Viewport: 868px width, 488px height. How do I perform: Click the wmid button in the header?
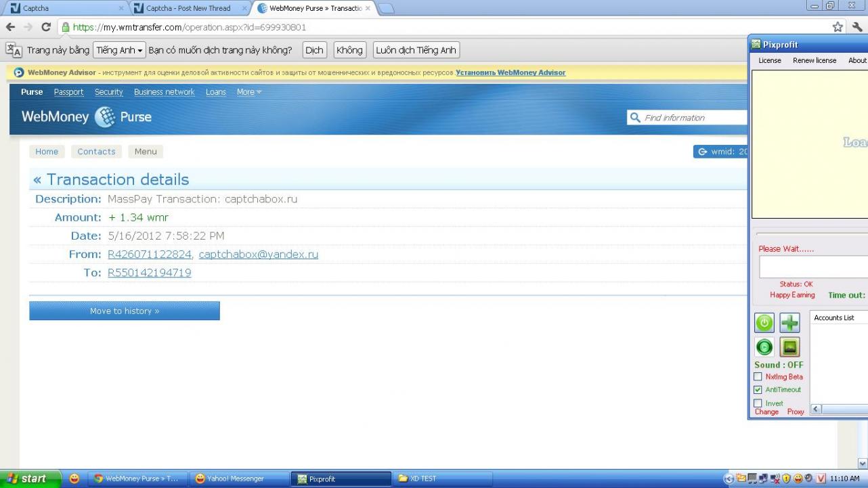[720, 152]
